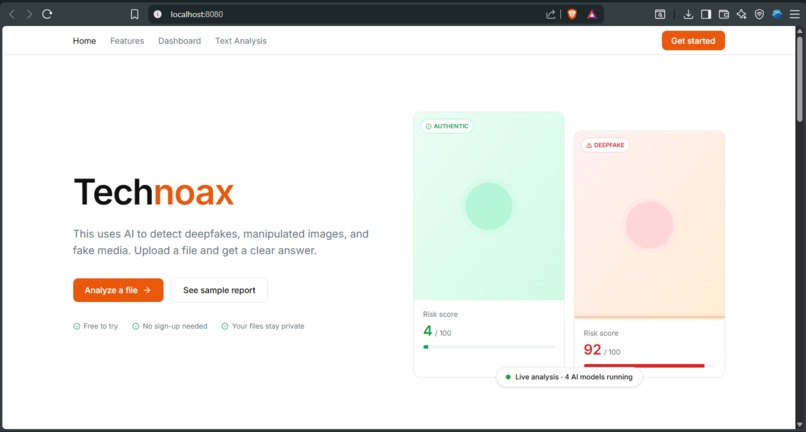Click the red risk score bar
This screenshot has height=432, width=806.
649,366
